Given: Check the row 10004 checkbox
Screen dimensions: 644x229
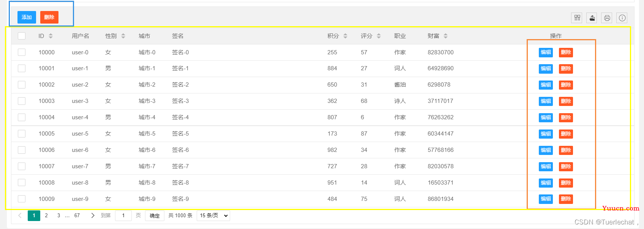Looking at the screenshot, I should tap(22, 117).
